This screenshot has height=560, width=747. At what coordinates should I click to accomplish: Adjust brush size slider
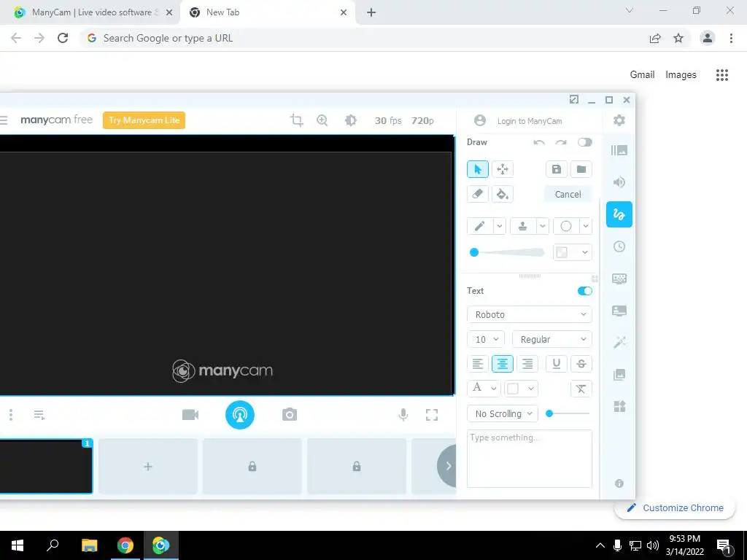tap(508, 252)
